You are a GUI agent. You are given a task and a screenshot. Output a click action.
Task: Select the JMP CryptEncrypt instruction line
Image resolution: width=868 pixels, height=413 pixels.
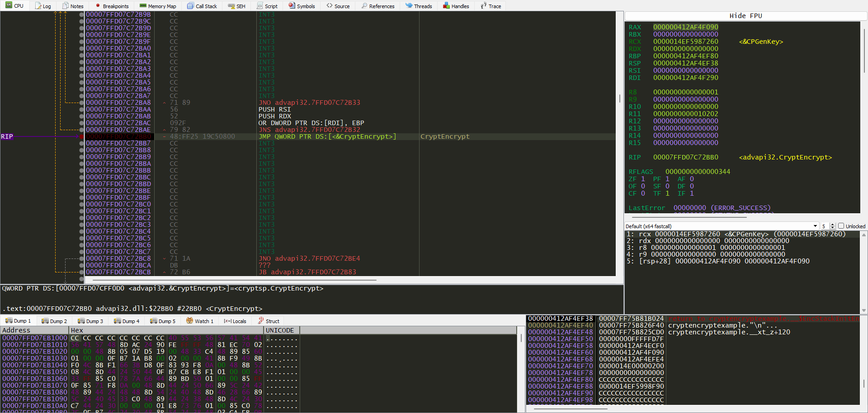coord(350,136)
